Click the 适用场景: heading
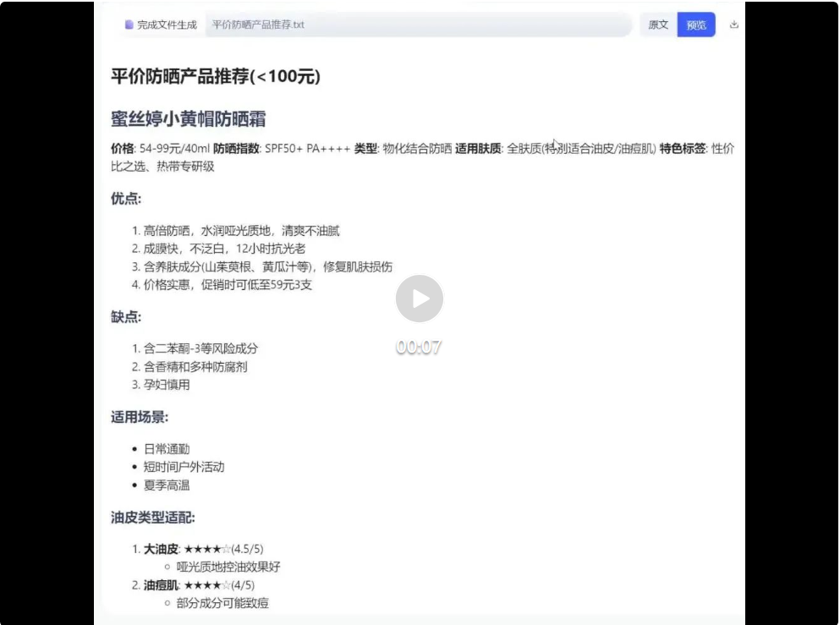 (140, 417)
